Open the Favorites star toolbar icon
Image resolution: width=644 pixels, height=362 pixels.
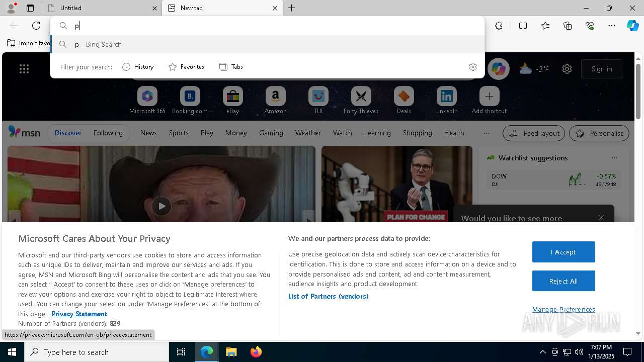[x=545, y=26]
